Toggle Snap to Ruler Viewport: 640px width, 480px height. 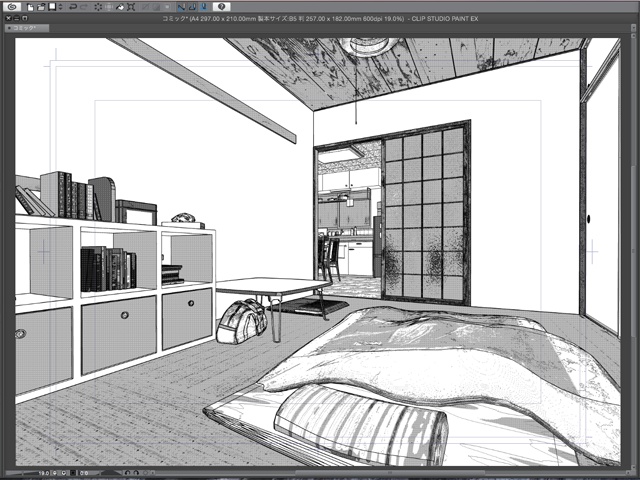coord(182,7)
